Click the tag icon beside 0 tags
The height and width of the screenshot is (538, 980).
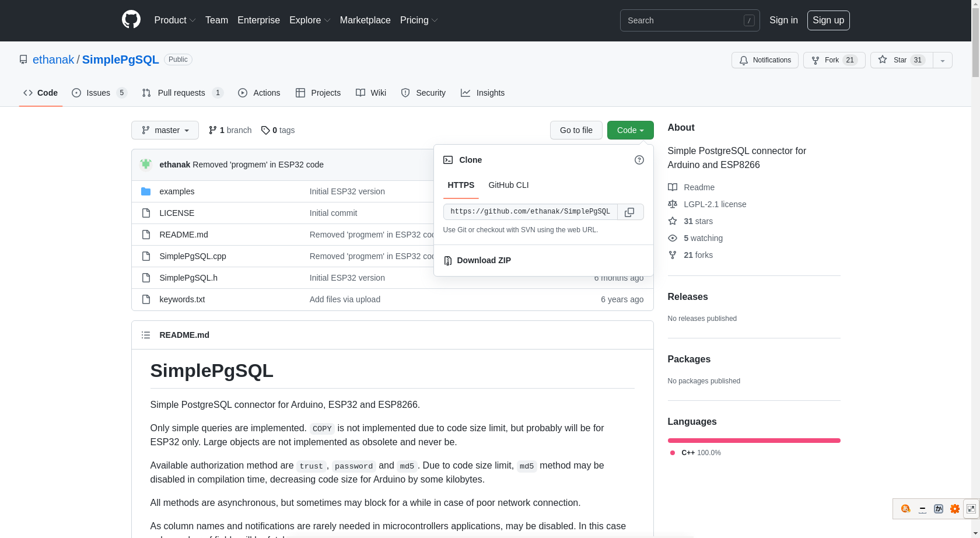click(265, 130)
